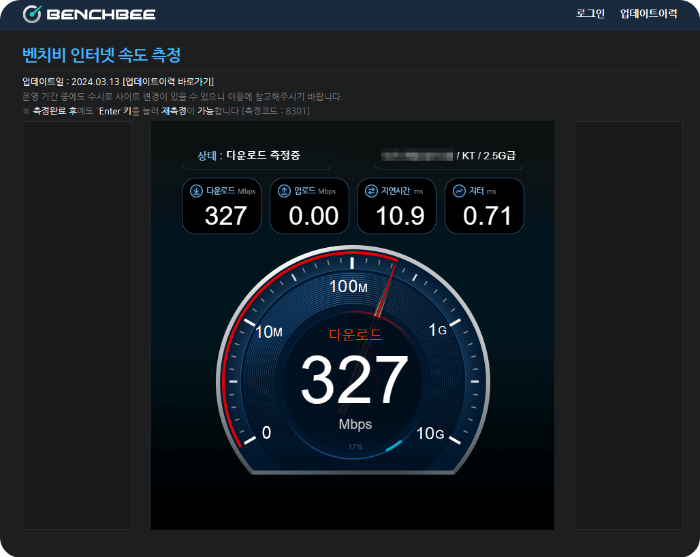The width and height of the screenshot is (700, 557).
Task: Click the 벤치비 인터넷 속도 측정 page title
Action: [x=101, y=55]
